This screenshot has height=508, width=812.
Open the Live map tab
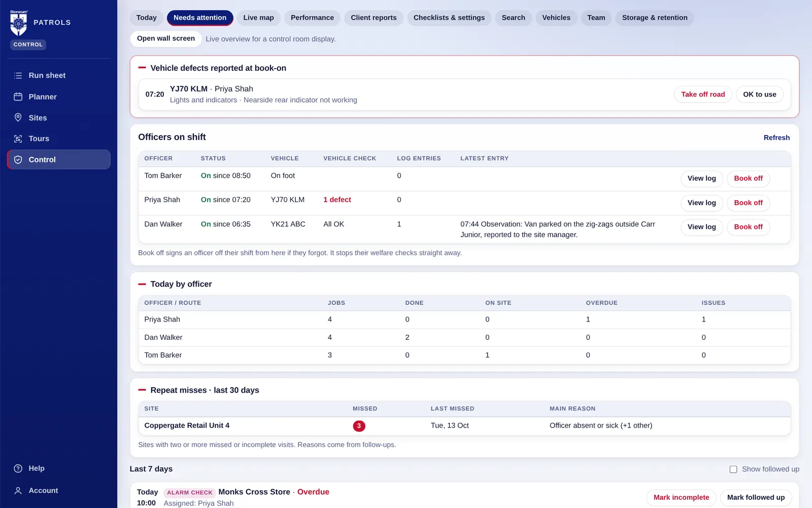[258, 18]
